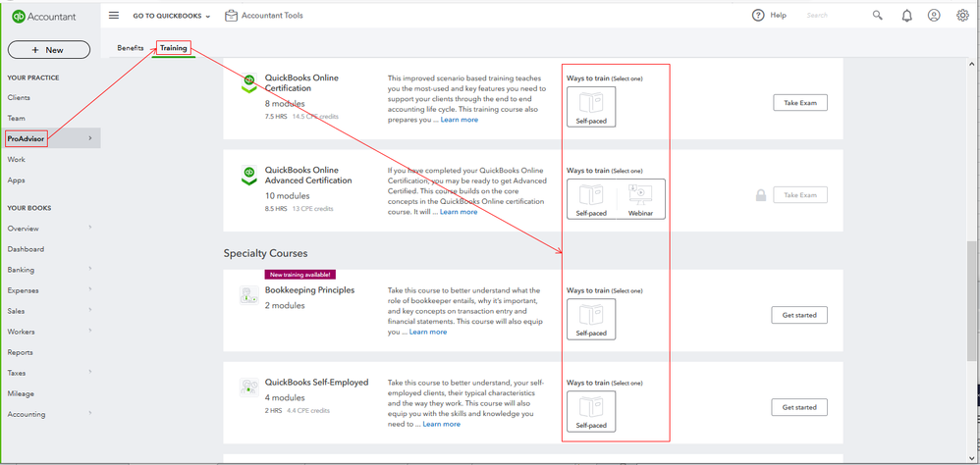
Task: Open the notifications bell
Action: click(906, 16)
